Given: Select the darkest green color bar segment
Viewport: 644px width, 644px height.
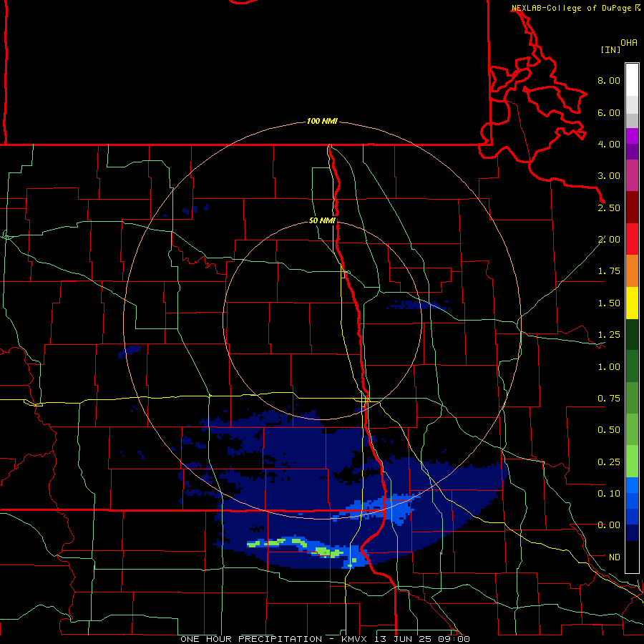Looking at the screenshot, I should click(632, 334).
